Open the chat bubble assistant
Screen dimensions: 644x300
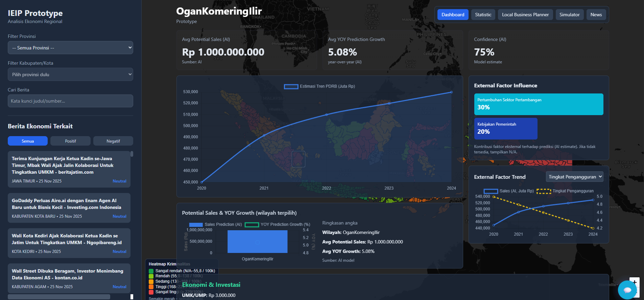coord(627,290)
